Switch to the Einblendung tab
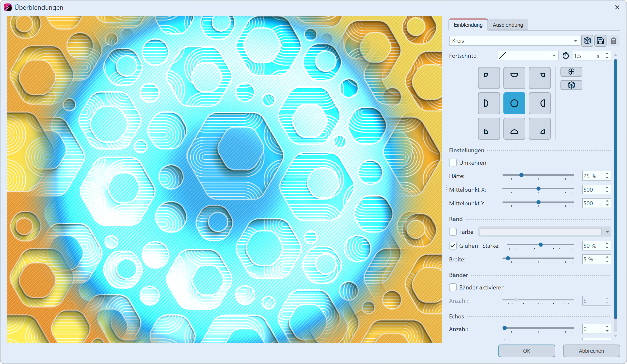Screen dimensions: 627x364 [x=468, y=25]
